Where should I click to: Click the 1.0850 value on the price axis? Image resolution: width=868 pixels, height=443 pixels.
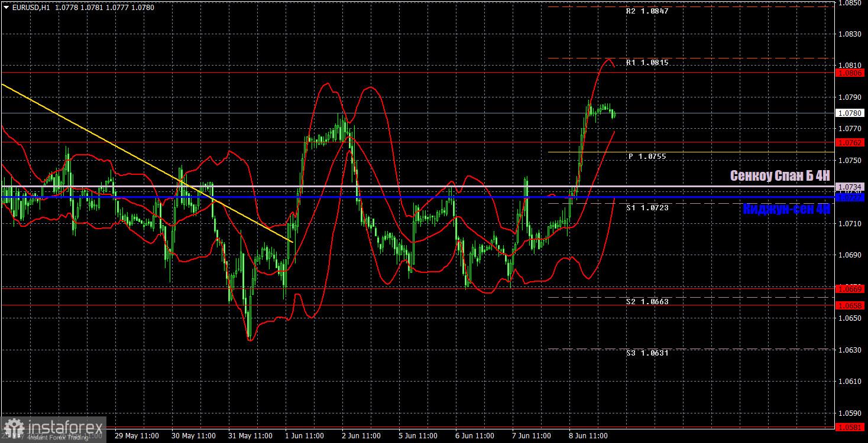851,3
